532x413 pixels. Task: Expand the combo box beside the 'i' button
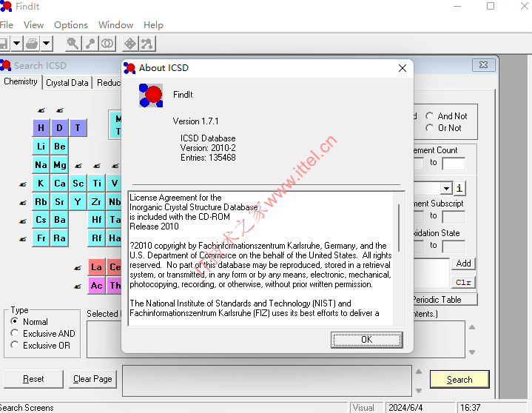click(x=446, y=188)
